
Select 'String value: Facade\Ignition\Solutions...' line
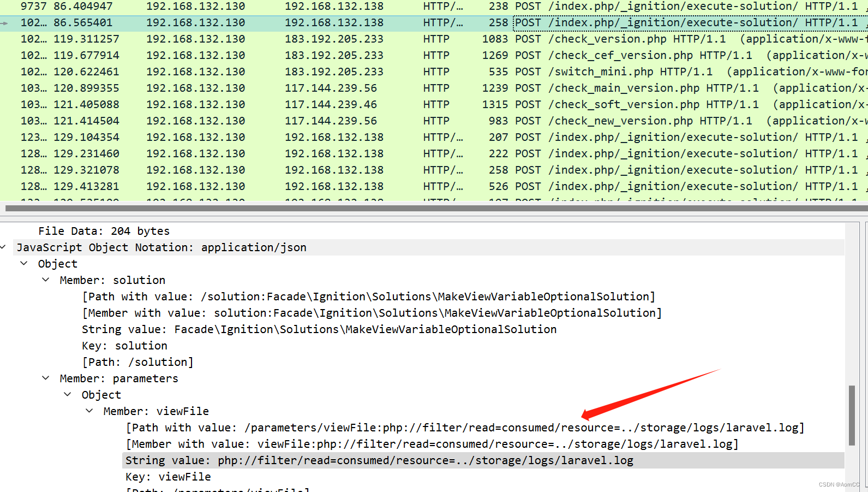[x=319, y=329]
